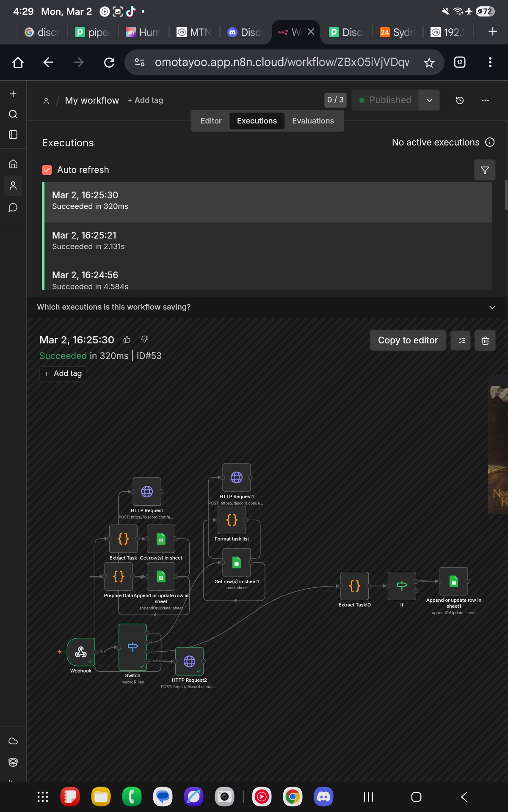Screen dimensions: 508x812
Task: Switch to the pipe browser tab
Action: (93, 32)
